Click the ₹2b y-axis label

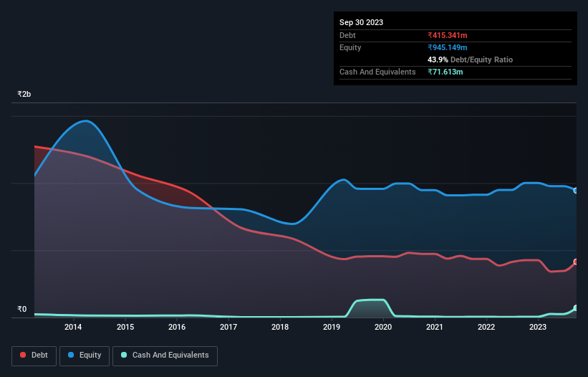24,95
